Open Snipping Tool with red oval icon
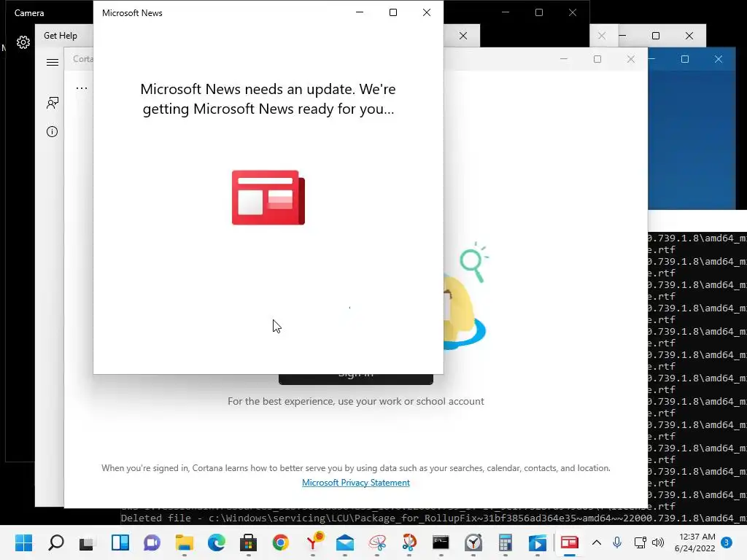The image size is (747, 560). click(x=377, y=542)
